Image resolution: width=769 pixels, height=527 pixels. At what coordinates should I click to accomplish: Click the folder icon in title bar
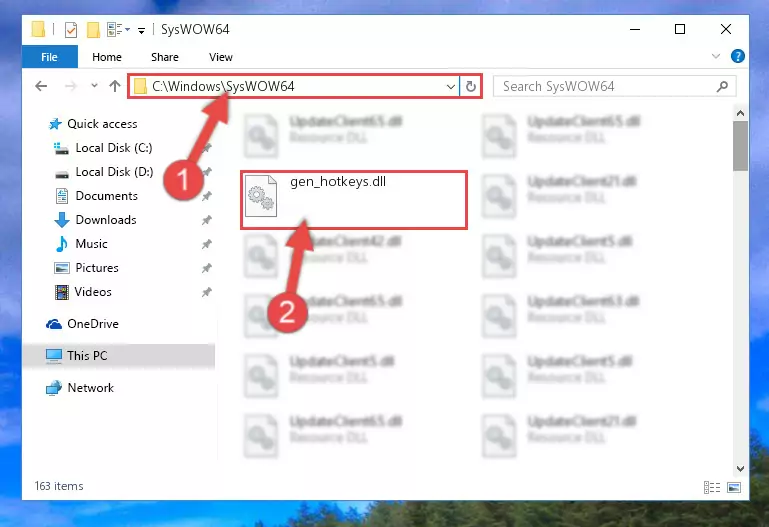point(38,29)
